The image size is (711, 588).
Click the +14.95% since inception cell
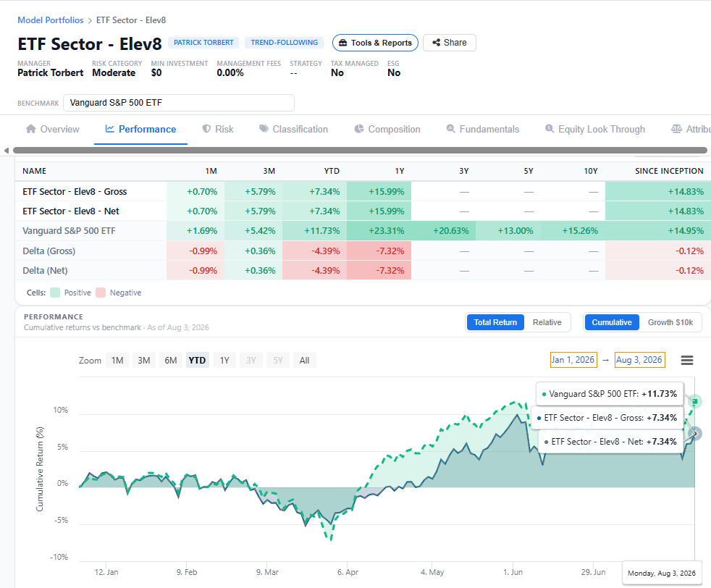tap(658, 231)
